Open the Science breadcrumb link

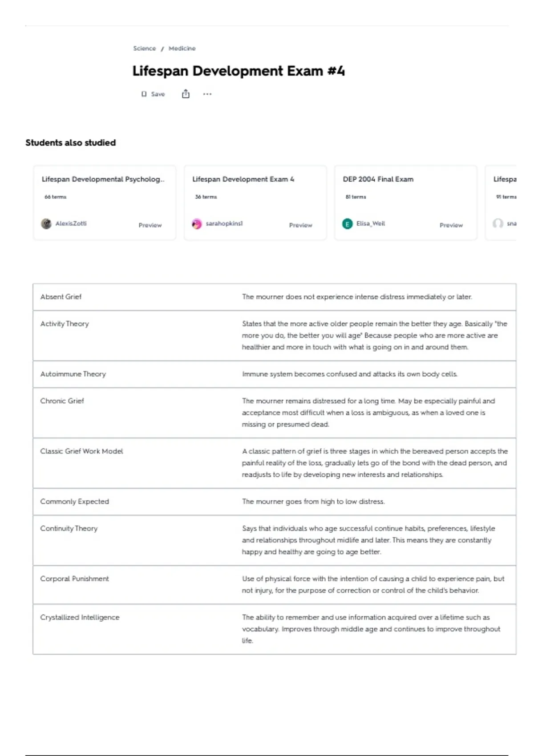click(145, 48)
